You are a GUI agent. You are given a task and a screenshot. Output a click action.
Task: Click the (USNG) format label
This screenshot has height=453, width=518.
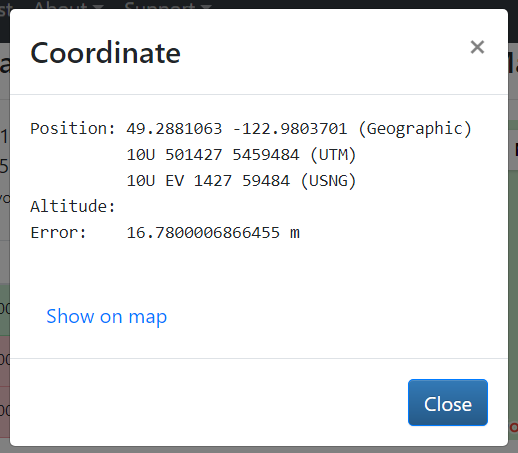[328, 181]
